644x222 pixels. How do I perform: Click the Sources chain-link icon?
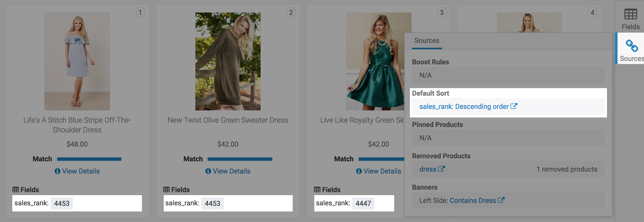click(x=631, y=46)
